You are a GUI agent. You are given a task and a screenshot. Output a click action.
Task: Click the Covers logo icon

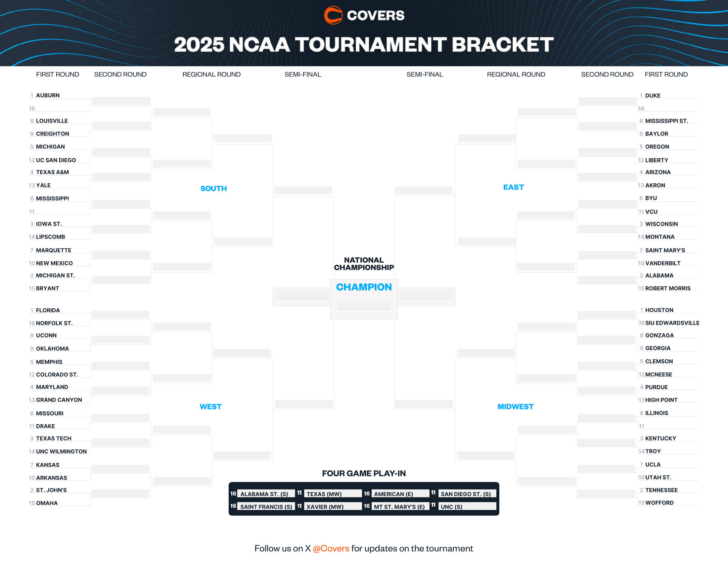coord(333,15)
